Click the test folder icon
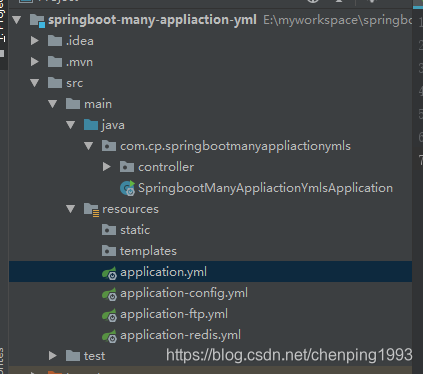The height and width of the screenshot is (374, 423). click(73, 356)
